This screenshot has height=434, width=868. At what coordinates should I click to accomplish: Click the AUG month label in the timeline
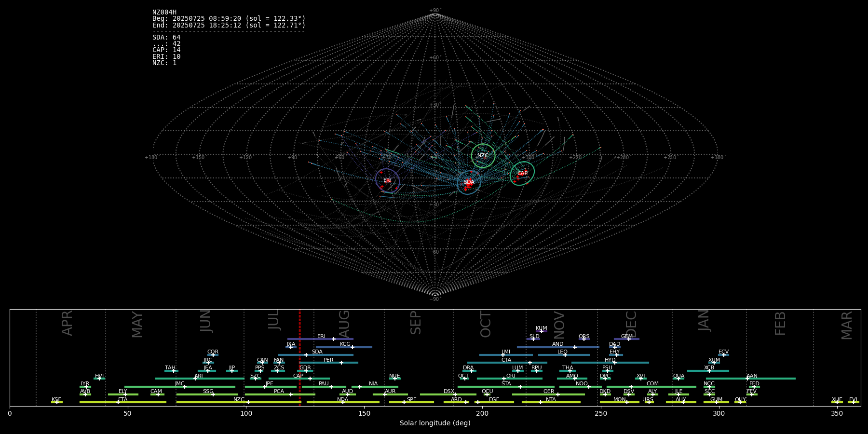344,324
